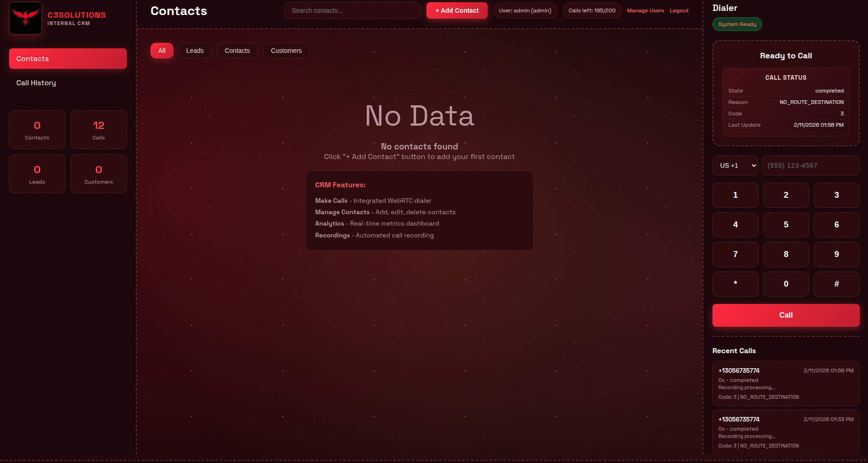This screenshot has width=868, height=463.
Task: Click the + Add Contact button
Action: 457,10
